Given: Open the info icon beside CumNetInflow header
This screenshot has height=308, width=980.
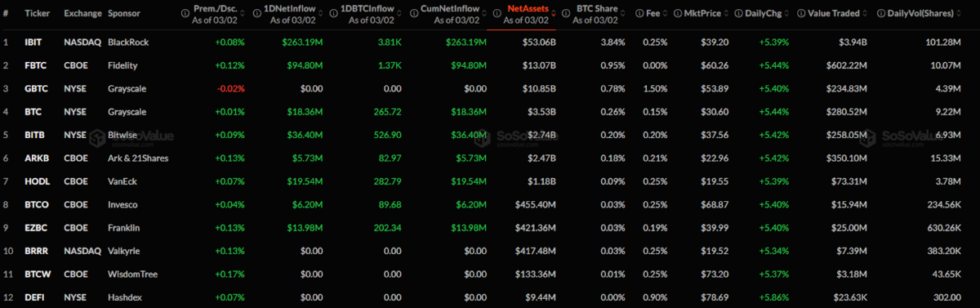Looking at the screenshot, I should click(x=414, y=13).
